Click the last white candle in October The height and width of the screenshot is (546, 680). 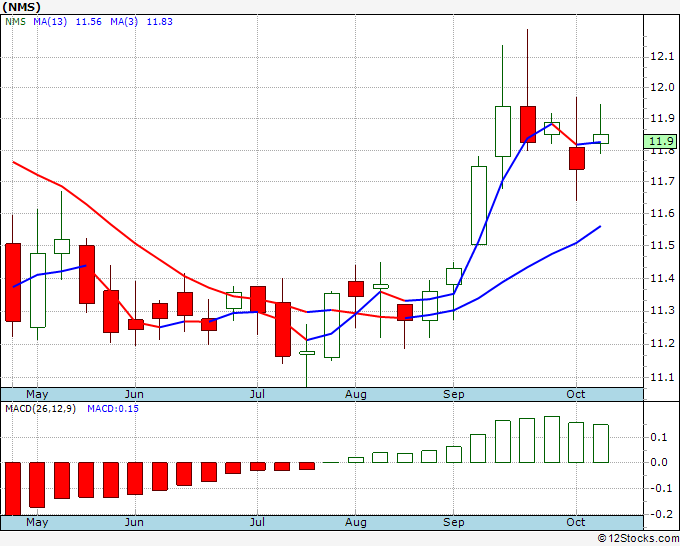tap(601, 139)
